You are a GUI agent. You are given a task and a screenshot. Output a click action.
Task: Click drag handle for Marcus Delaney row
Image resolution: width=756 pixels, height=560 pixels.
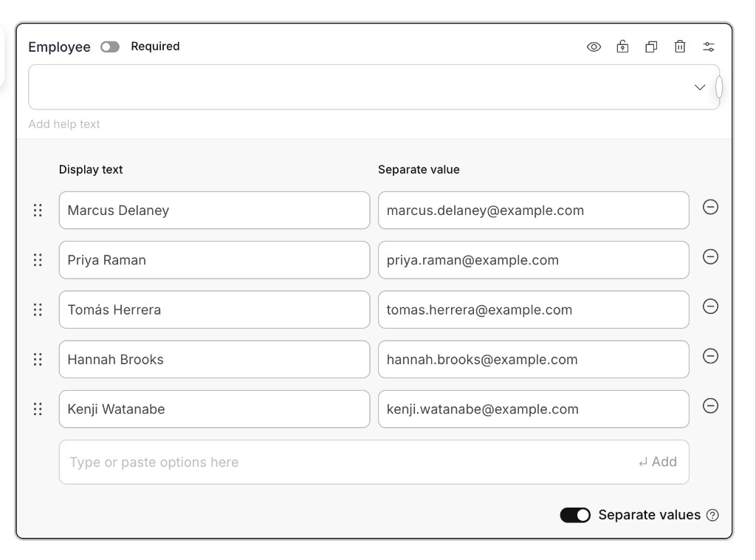point(38,211)
